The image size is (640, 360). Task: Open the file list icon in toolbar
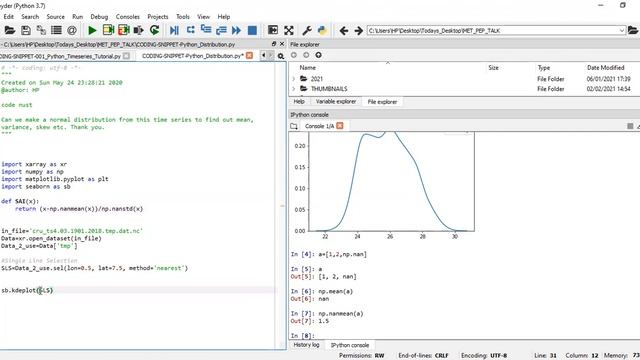click(x=56, y=30)
